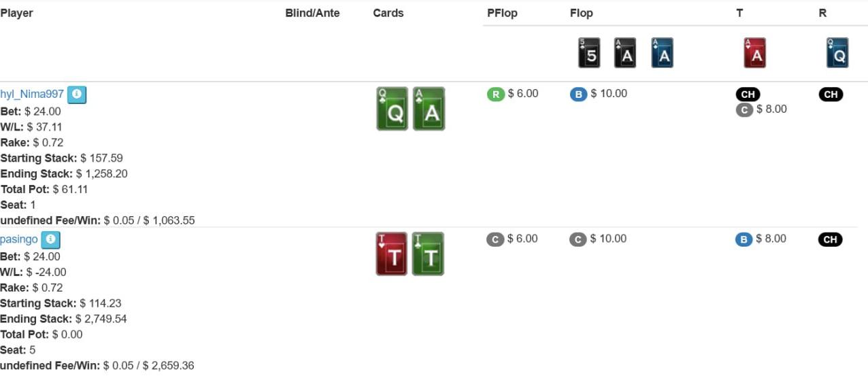Screen dimensions: 868x378
Task: Click the blue B bet badge on flop
Action: click(578, 94)
